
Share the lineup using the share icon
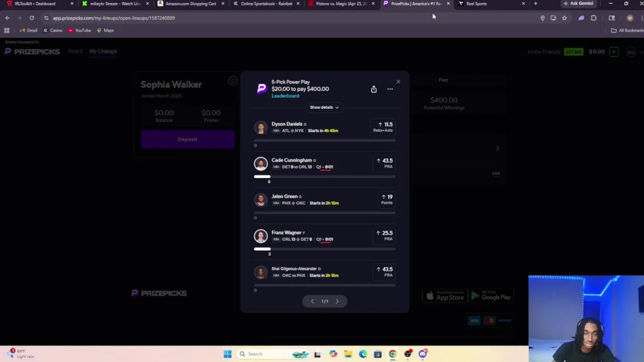pyautogui.click(x=374, y=89)
